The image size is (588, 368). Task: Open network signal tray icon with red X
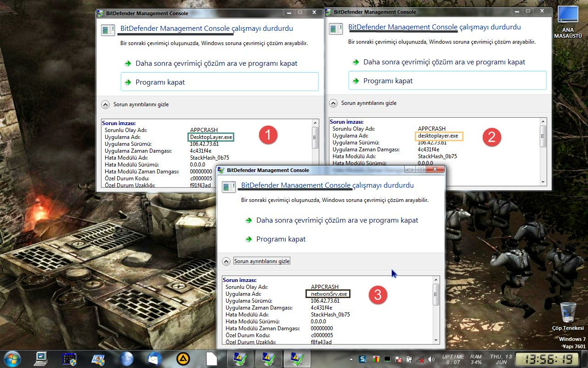click(x=420, y=359)
